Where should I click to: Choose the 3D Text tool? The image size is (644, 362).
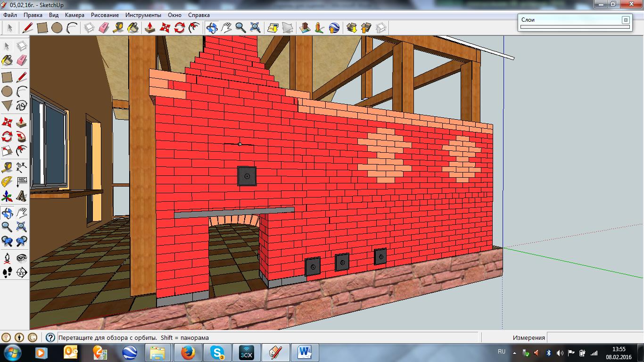point(22,196)
